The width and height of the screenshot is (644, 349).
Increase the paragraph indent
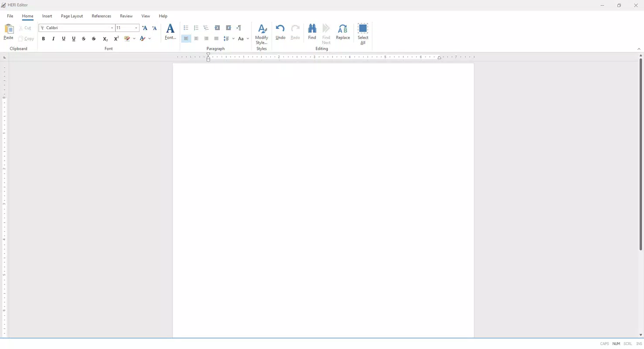228,28
